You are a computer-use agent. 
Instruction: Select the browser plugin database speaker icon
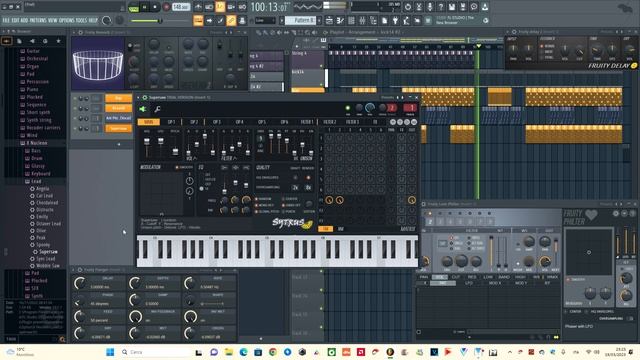[x=32, y=41]
